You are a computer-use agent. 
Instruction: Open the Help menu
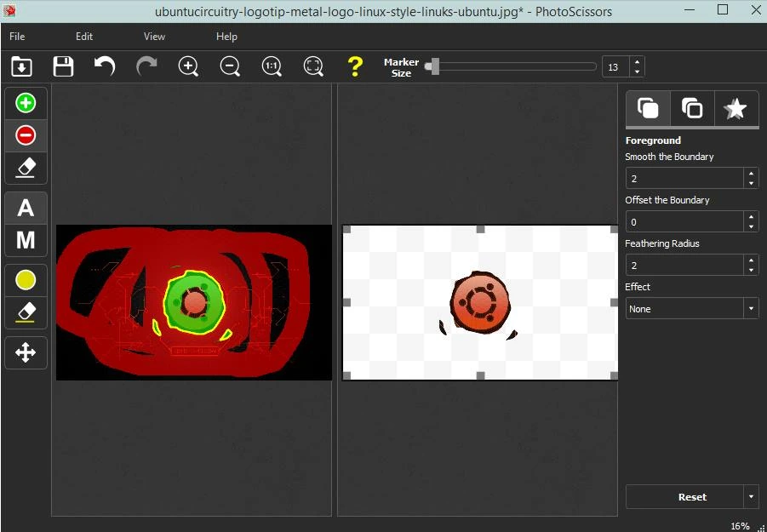[x=226, y=37]
